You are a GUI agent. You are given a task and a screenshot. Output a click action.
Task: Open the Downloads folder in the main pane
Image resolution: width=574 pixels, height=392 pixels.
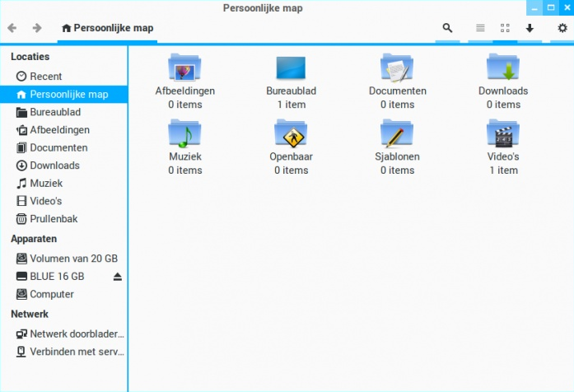tap(502, 68)
